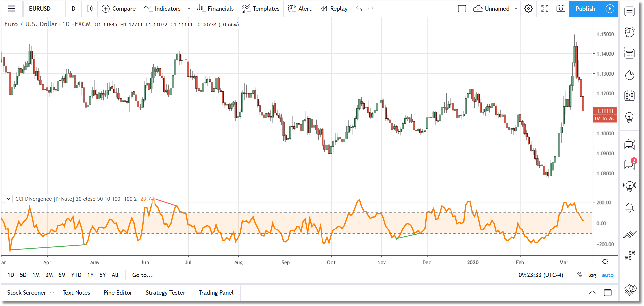644x306 pixels.
Task: Toggle percent scale mode
Action: tap(580, 275)
